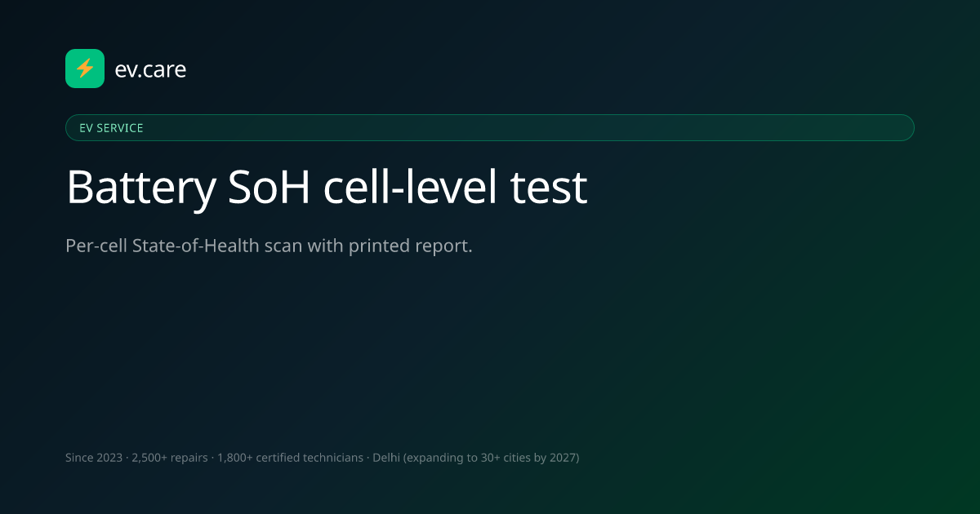This screenshot has width=980, height=514.
Task: Select the EV SERVICE category label
Action: click(x=111, y=128)
